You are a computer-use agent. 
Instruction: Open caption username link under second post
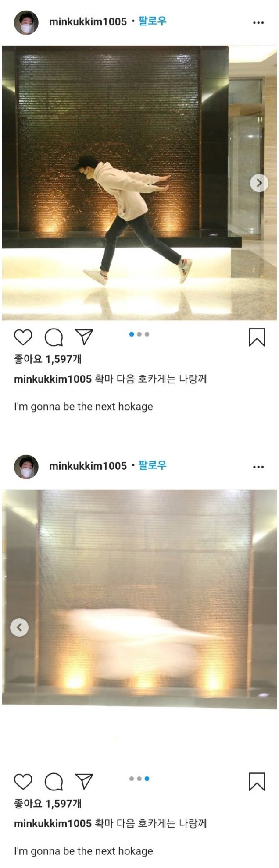[x=53, y=823]
